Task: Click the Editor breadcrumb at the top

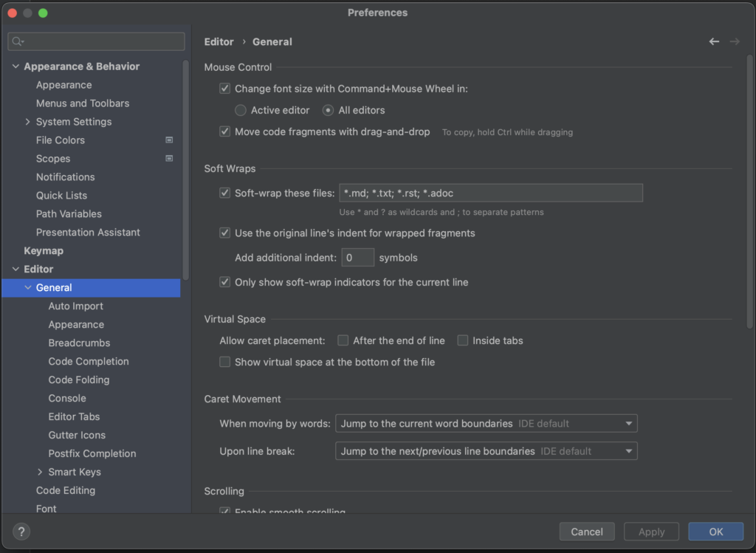Action: click(219, 41)
